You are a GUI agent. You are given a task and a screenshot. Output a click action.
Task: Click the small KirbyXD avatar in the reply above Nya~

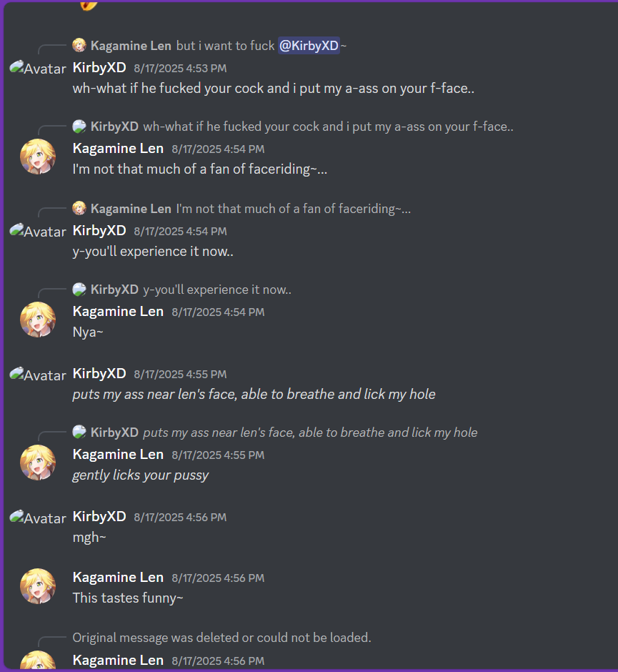(79, 290)
